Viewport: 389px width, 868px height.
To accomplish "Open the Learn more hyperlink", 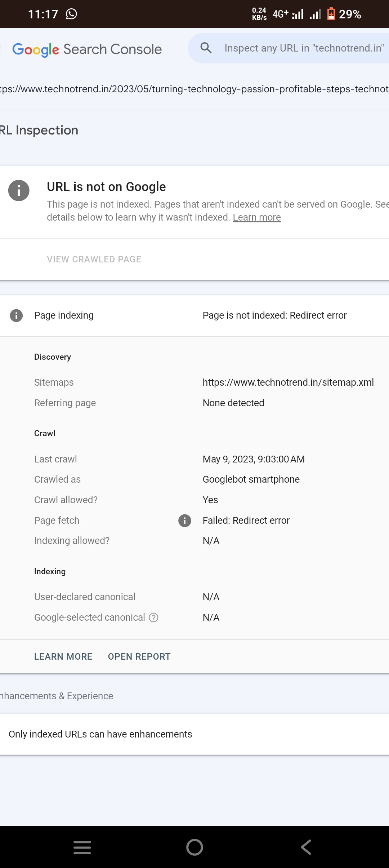I will coord(256,217).
